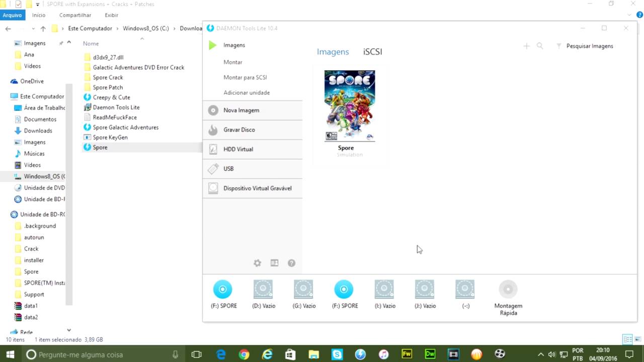
Task: Switch to iSCSI tab in DAEMON Tools
Action: pyautogui.click(x=372, y=52)
